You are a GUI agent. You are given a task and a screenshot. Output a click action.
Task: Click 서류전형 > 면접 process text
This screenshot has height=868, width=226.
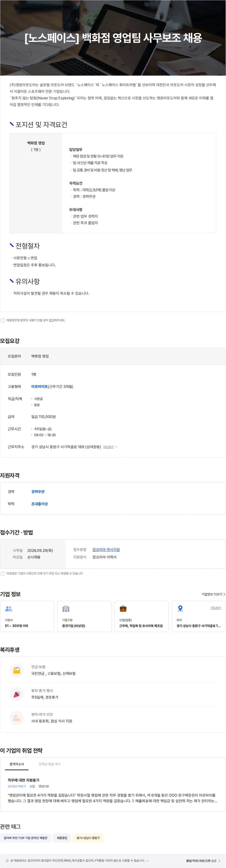pyautogui.click(x=25, y=258)
